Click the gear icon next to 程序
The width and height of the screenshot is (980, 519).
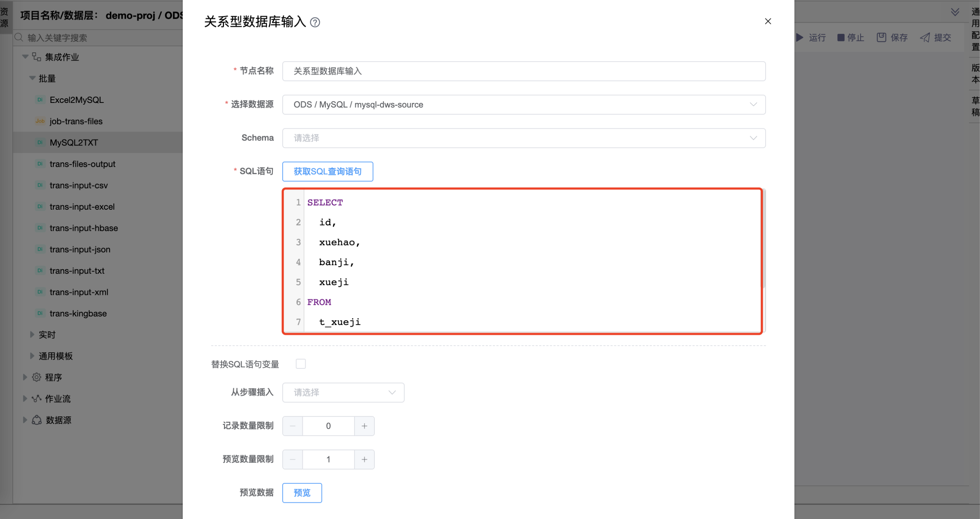[x=36, y=377]
